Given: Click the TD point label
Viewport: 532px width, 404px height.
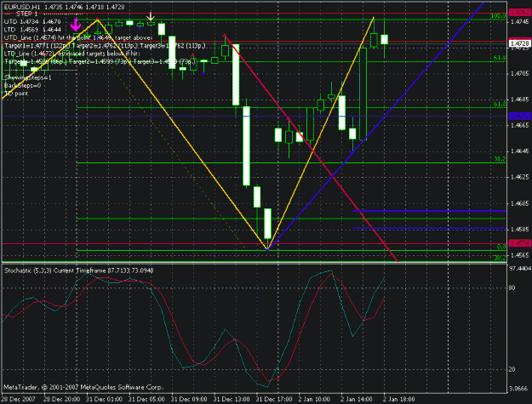Looking at the screenshot, I should click(16, 94).
